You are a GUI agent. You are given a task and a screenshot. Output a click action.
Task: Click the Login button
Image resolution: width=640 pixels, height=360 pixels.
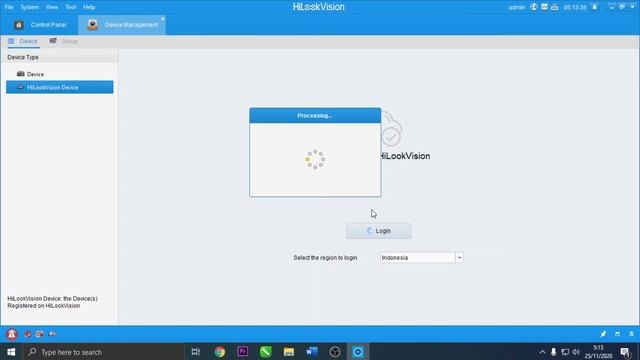tap(379, 231)
